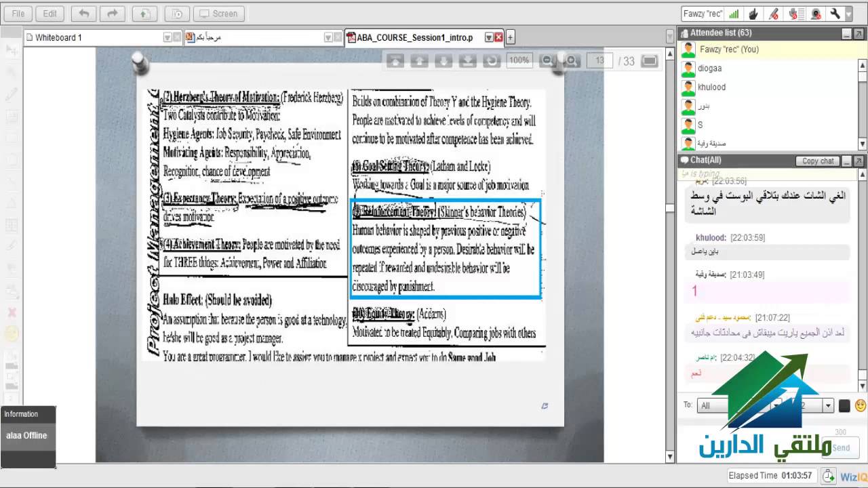
Task: Start Screen sharing button
Action: coord(219,14)
